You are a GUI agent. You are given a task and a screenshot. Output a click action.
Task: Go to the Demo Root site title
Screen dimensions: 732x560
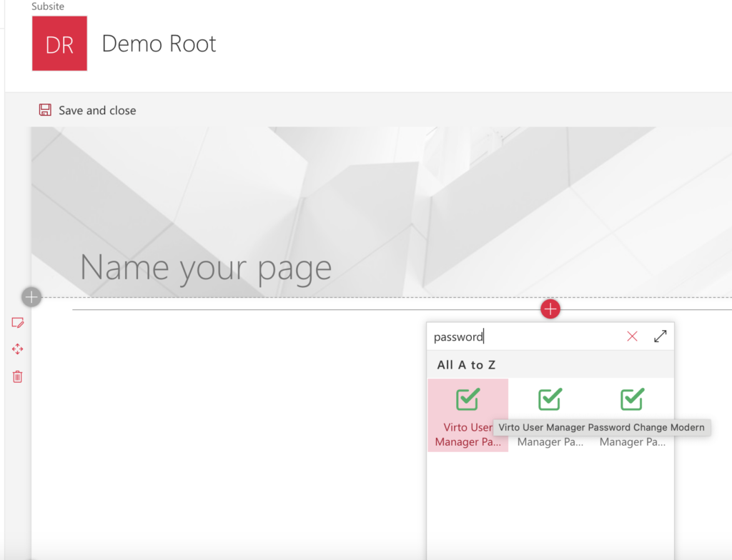159,44
